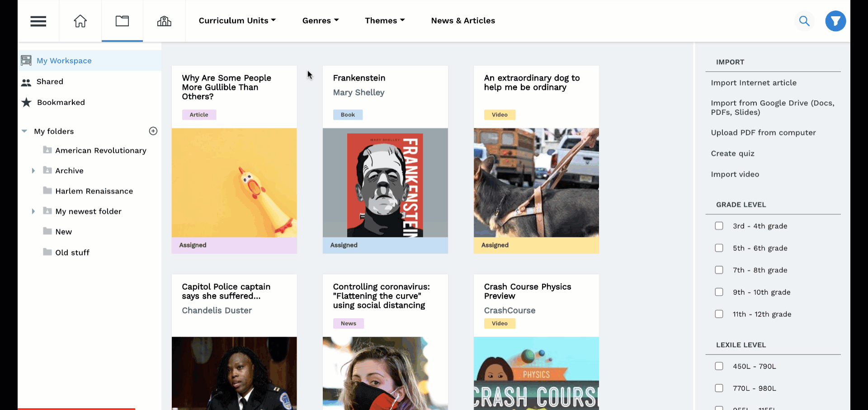This screenshot has width=868, height=410.
Task: Click the News tag on coronavirus card
Action: coord(348,324)
